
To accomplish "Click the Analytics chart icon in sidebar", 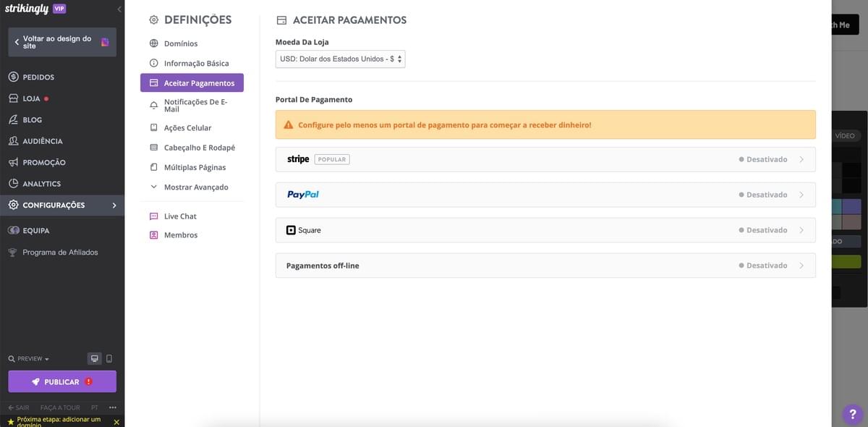I will [x=13, y=184].
